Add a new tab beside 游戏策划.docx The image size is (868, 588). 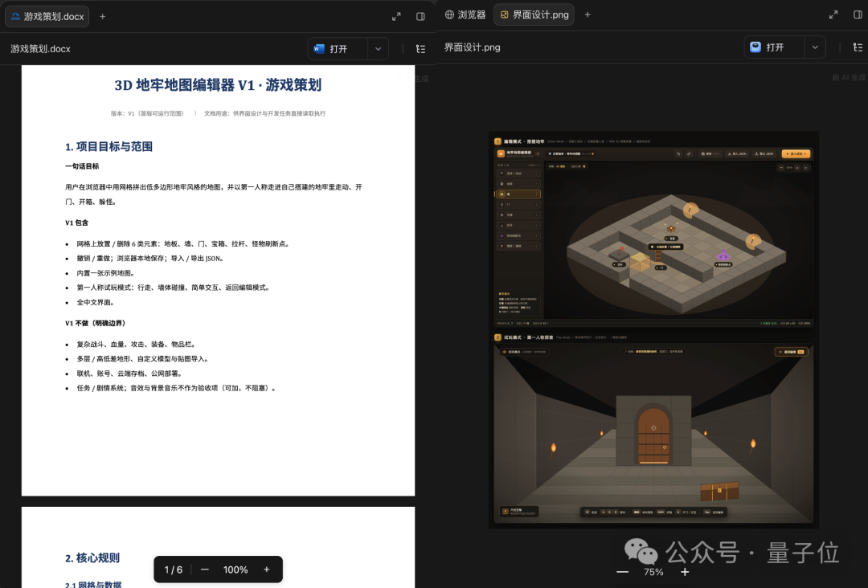(x=102, y=17)
